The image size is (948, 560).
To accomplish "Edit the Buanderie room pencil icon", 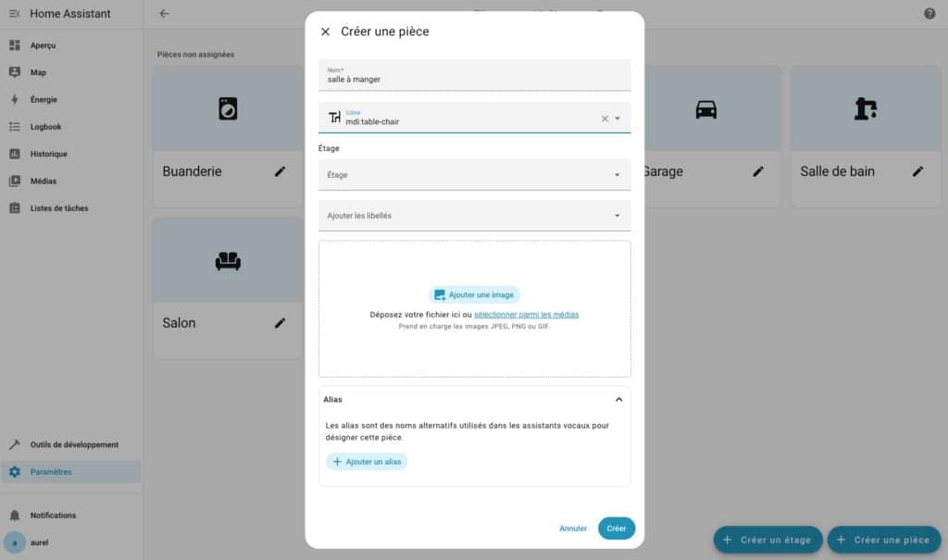I will 280,171.
